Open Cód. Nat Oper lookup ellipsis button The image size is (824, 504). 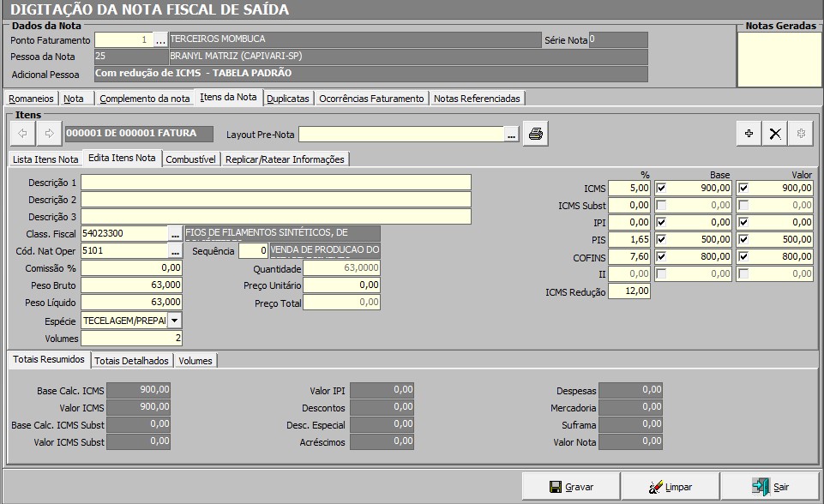(175, 251)
